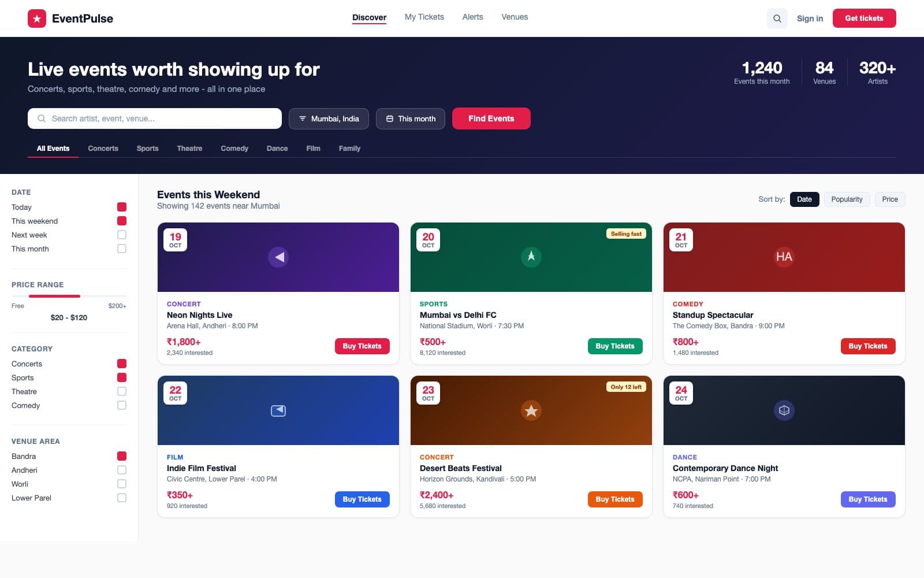Click the sports icon on Mumbai vs Delhi FC card
The image size is (924, 578).
(531, 257)
